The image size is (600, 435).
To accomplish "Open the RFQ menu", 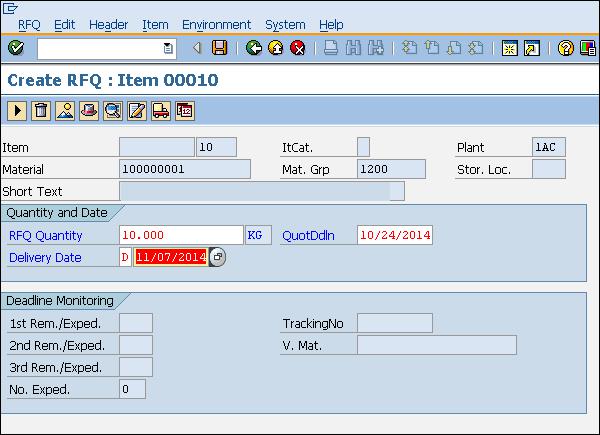I will pos(29,24).
